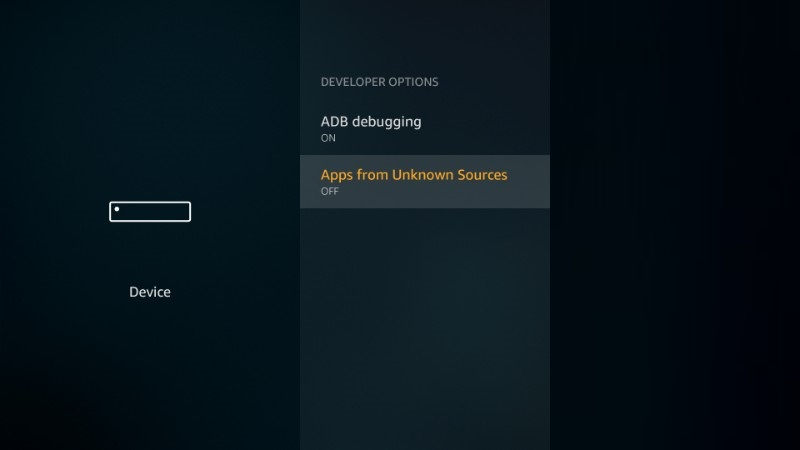Click the Fire TV device outline icon
The image size is (800, 450).
coord(150,212)
